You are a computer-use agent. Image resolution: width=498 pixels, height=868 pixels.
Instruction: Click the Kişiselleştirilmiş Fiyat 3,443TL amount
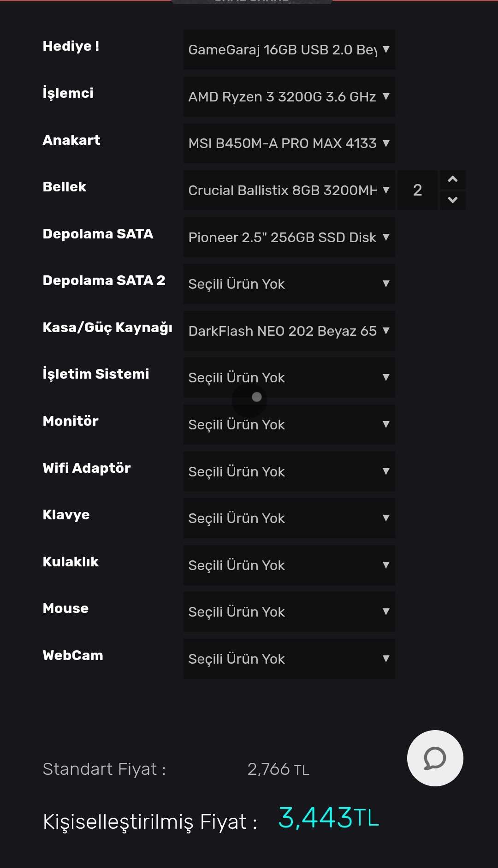pyautogui.click(x=328, y=818)
